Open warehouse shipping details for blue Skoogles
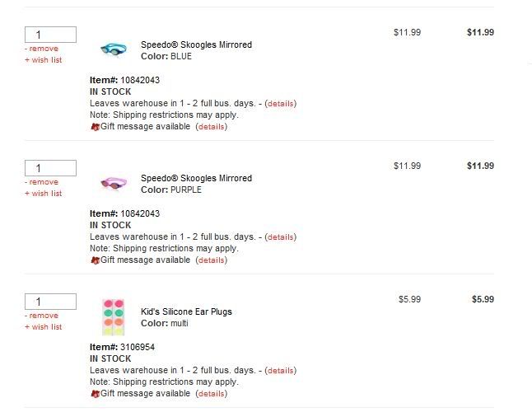The height and width of the screenshot is (412, 532). [x=280, y=104]
